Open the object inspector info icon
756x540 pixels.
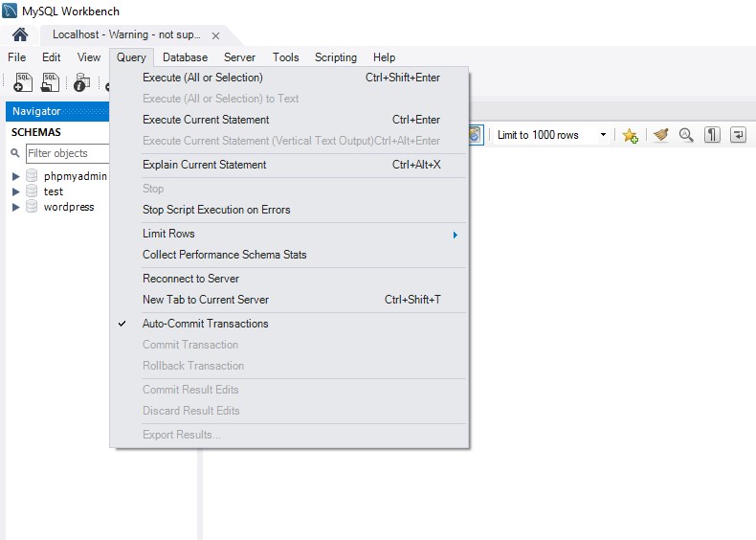click(81, 83)
